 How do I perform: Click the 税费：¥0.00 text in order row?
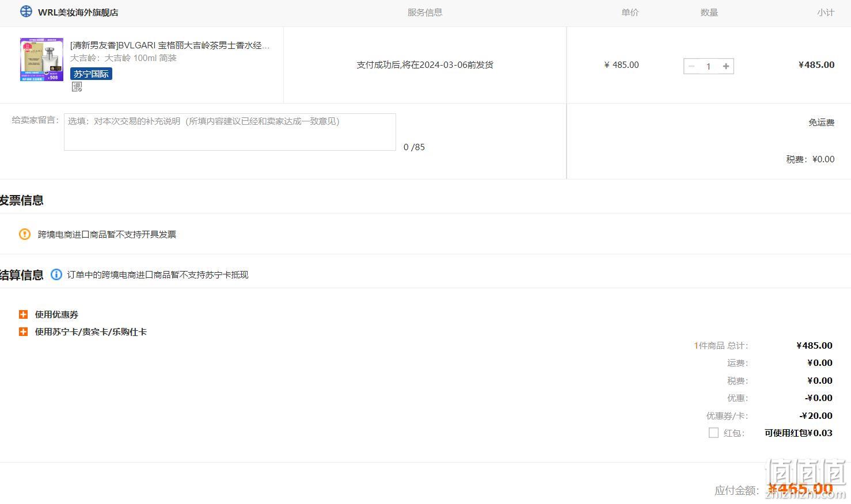pyautogui.click(x=810, y=159)
